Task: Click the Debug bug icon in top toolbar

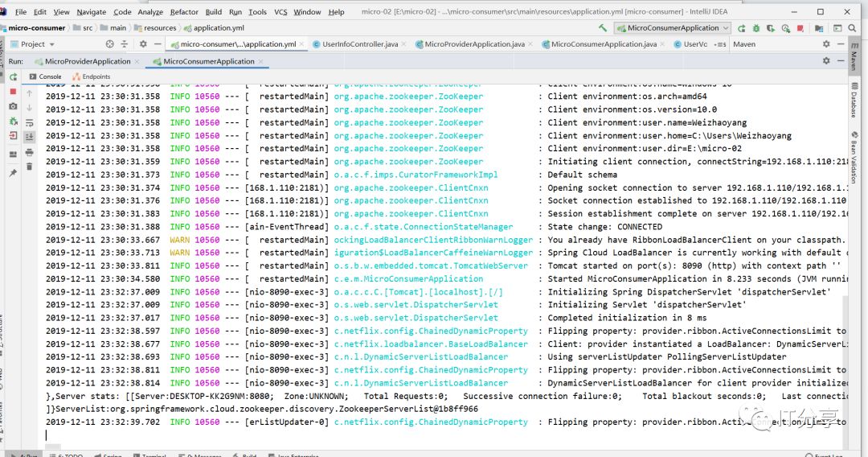Action: click(756, 27)
